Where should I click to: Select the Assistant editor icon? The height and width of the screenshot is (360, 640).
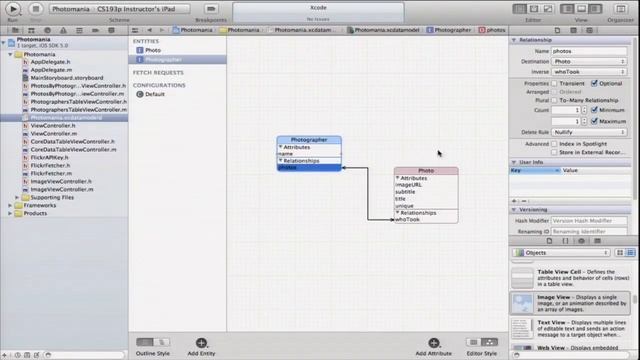[534, 9]
